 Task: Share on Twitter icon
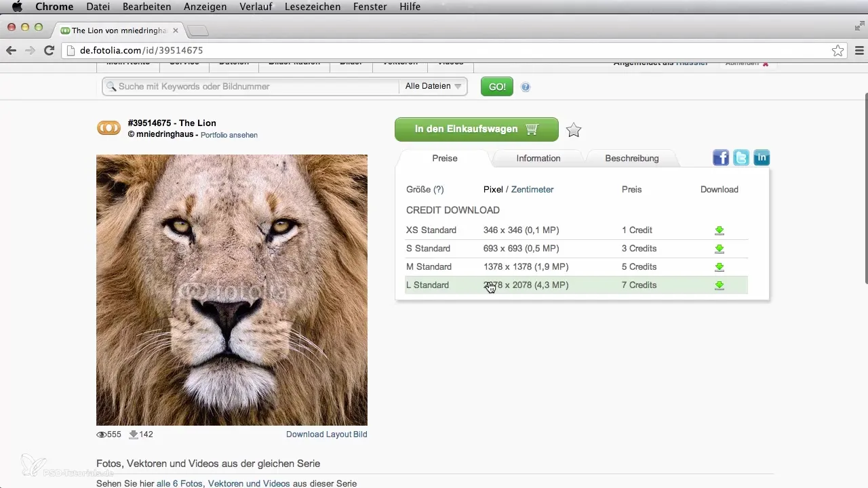(741, 158)
